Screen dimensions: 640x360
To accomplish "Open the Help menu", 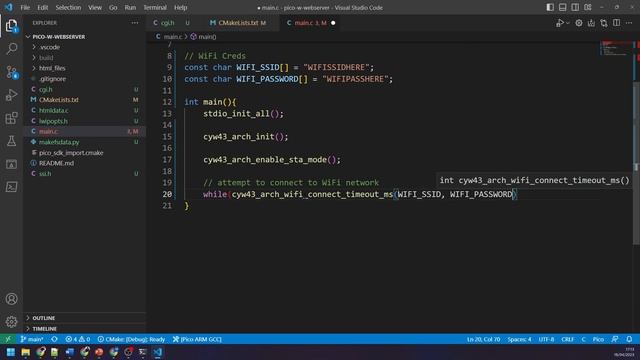I will 180,7.
